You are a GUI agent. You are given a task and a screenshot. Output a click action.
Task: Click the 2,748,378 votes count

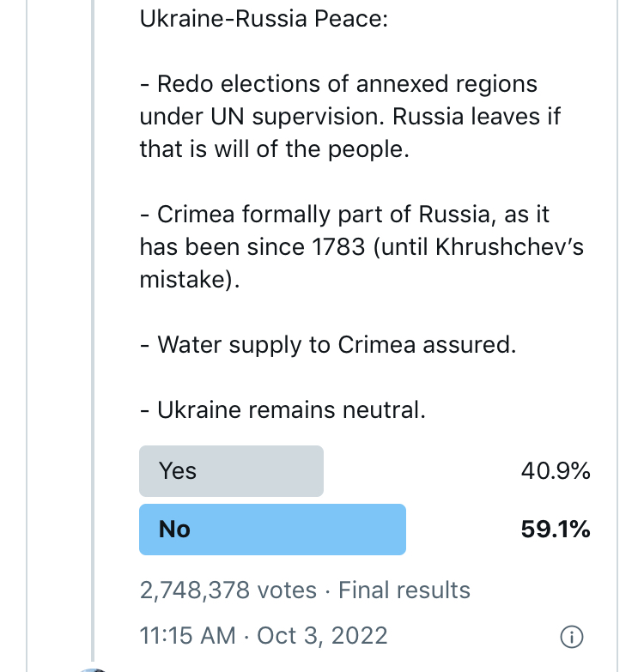point(228,590)
